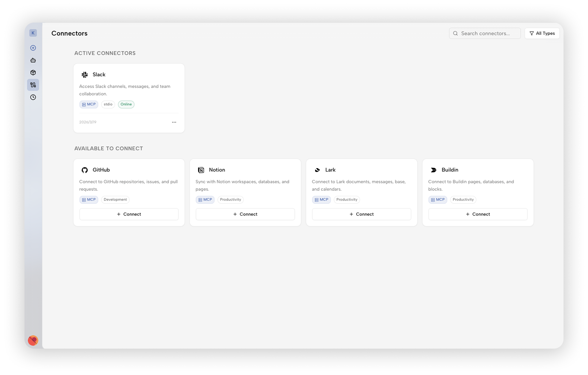Click Buildin description about pages and blocks
Screen dimensions: 588x375
[471, 185]
